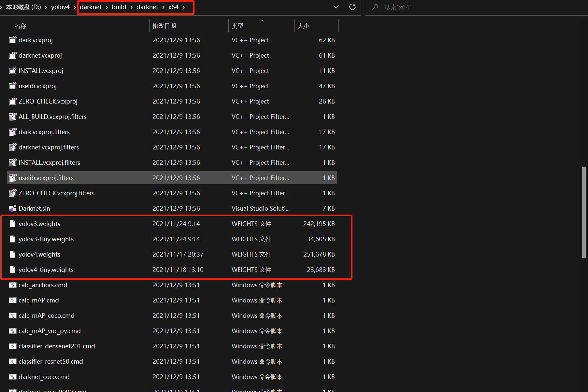The width and height of the screenshot is (588, 392).
Task: Click the INSTALL.vcxproj.filters file icon
Action: point(12,162)
